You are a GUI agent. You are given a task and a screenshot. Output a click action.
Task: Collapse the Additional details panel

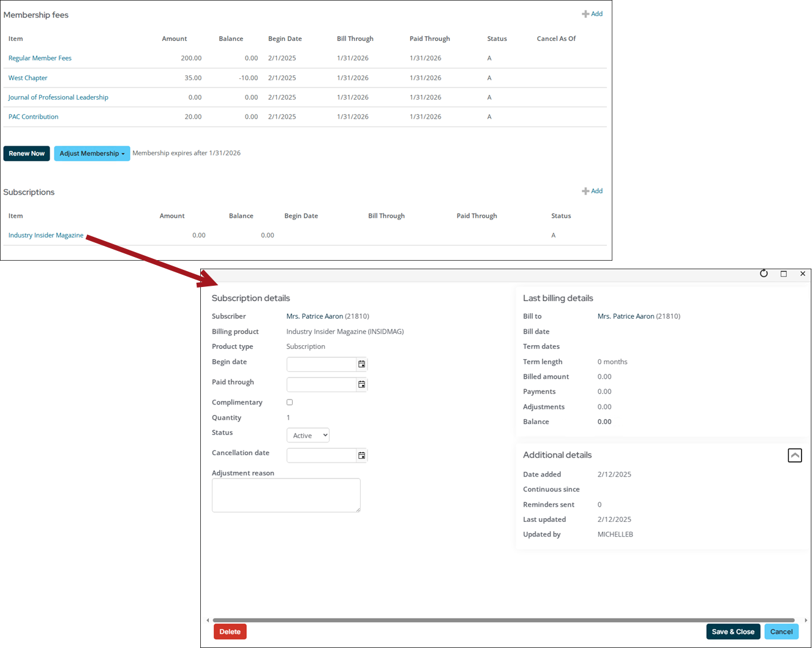point(794,455)
